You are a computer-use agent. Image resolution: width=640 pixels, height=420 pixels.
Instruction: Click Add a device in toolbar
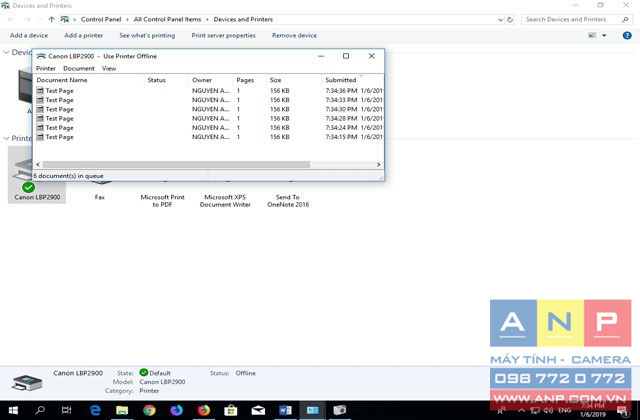(x=29, y=36)
